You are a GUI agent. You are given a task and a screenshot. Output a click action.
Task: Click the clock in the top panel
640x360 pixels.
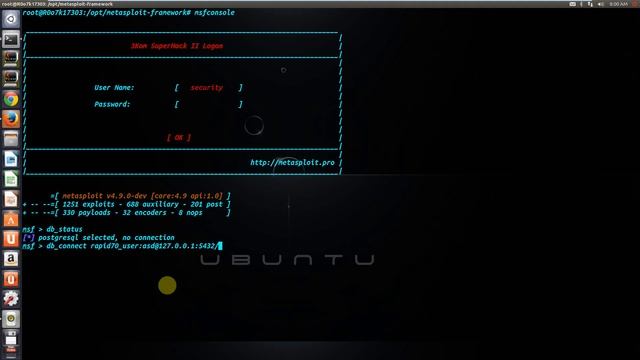(618, 4)
